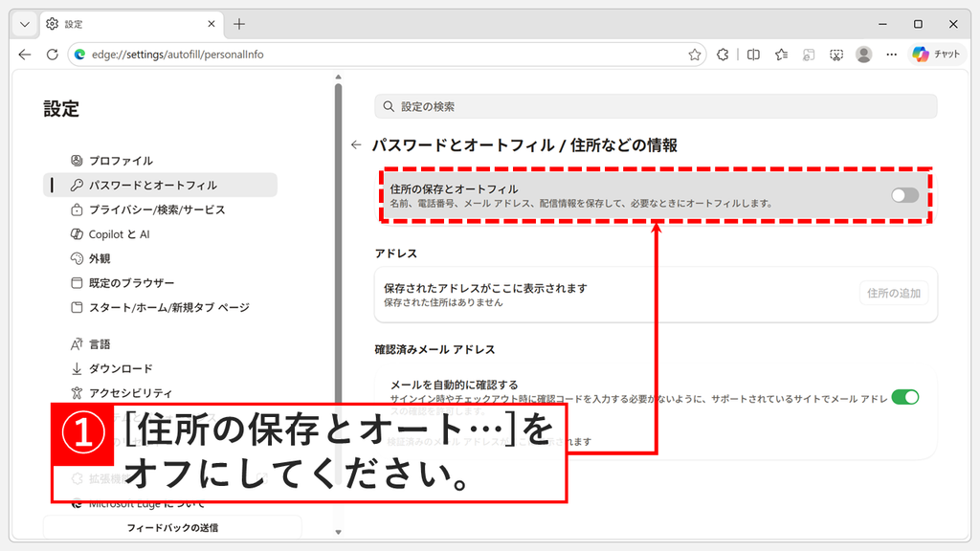
Task: Open 外観 settings section
Action: pos(160,258)
